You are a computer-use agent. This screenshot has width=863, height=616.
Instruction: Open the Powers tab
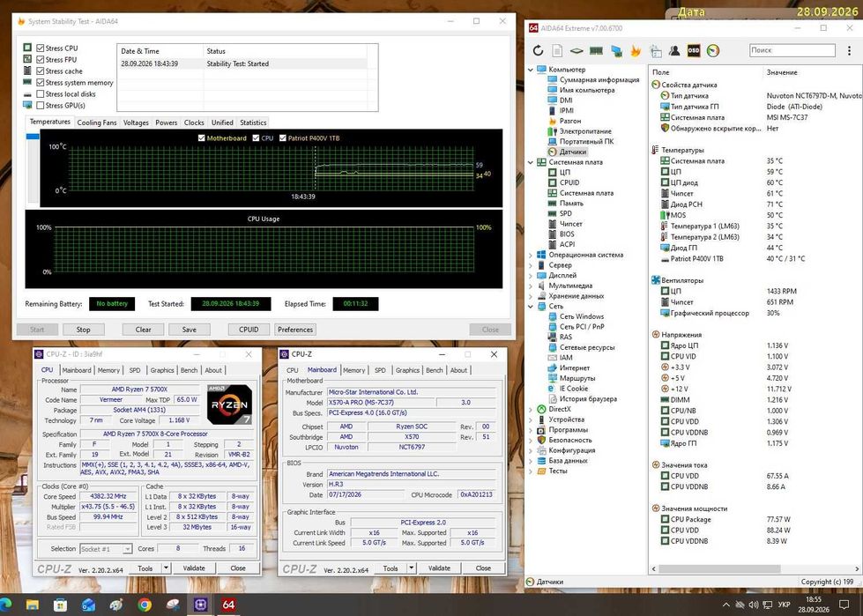point(167,122)
